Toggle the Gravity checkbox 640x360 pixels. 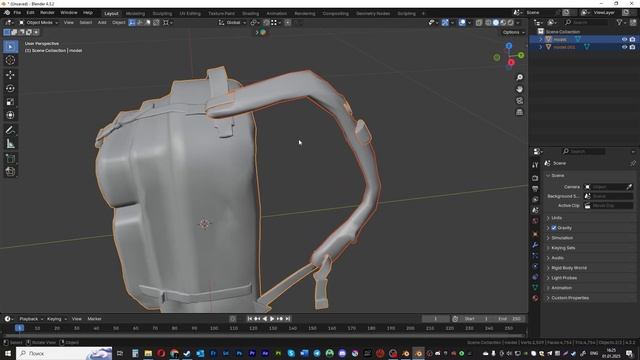tap(554, 228)
